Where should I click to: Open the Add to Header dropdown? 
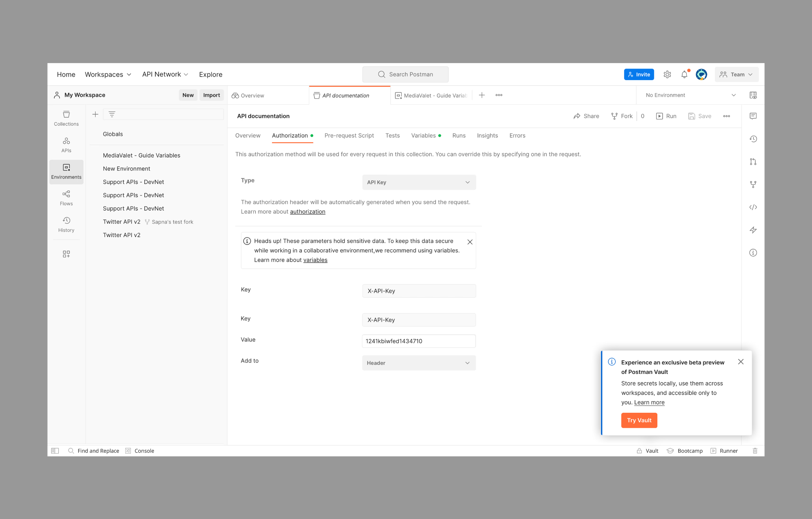pos(419,363)
